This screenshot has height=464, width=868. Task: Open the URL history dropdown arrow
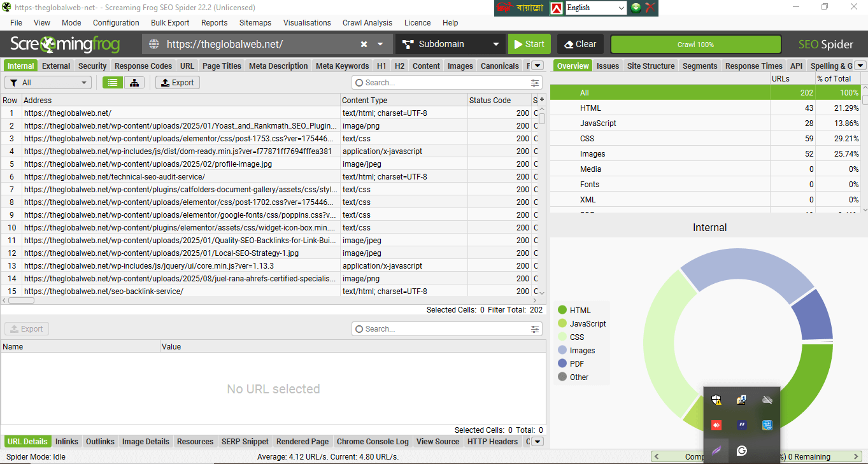(380, 44)
